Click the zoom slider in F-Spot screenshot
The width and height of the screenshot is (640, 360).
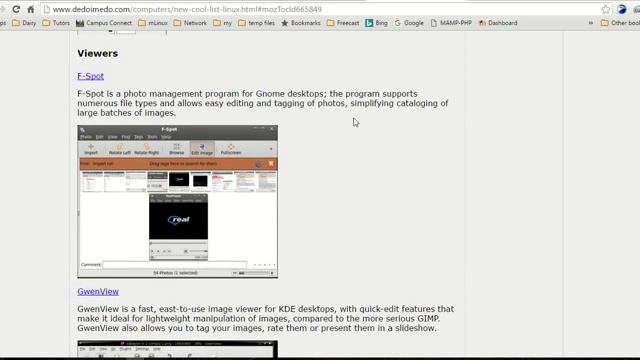click(x=253, y=273)
